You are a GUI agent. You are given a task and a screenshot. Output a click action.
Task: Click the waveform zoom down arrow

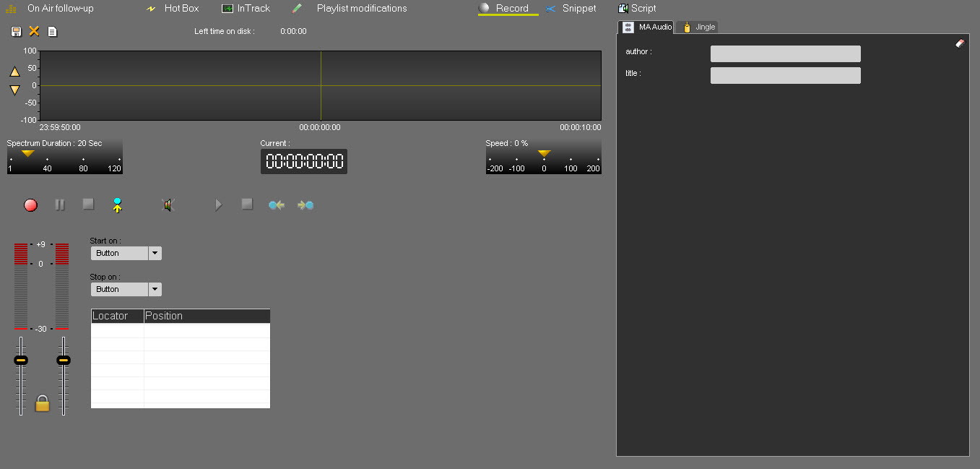(x=14, y=90)
